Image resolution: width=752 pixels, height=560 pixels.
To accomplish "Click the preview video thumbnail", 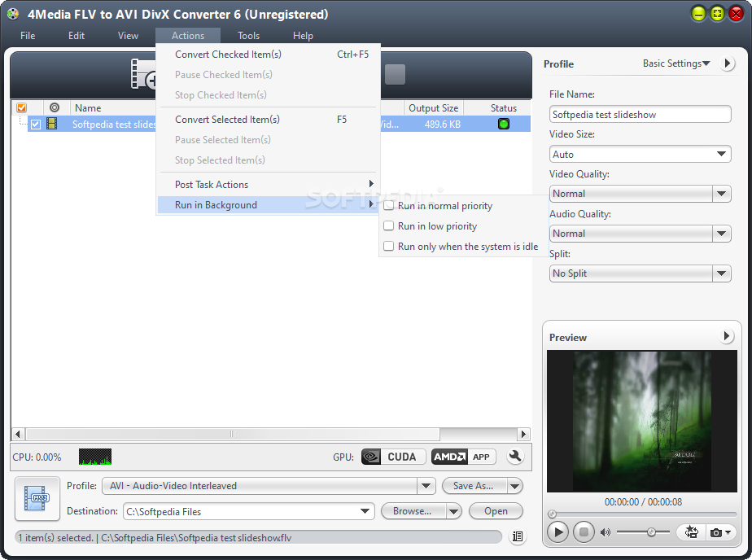I will (x=641, y=421).
